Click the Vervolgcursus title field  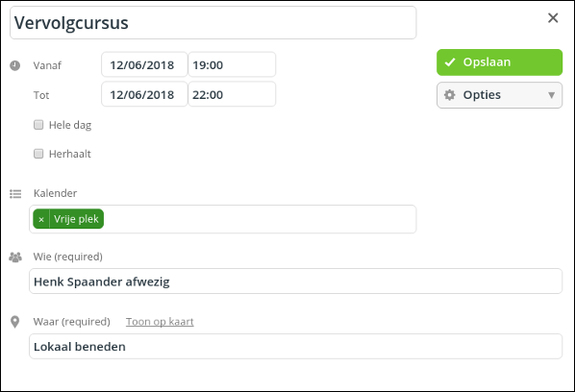pos(213,23)
